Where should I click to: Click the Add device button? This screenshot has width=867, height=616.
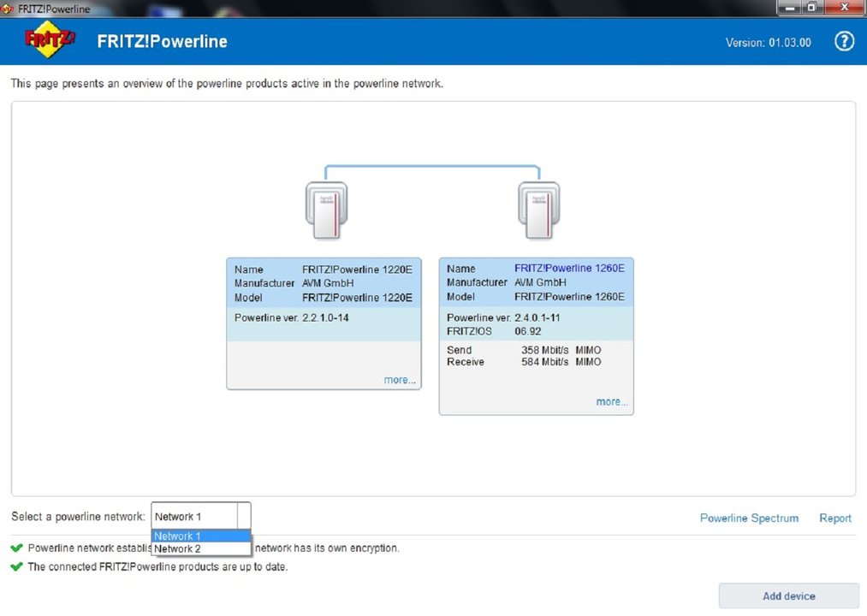tap(789, 596)
